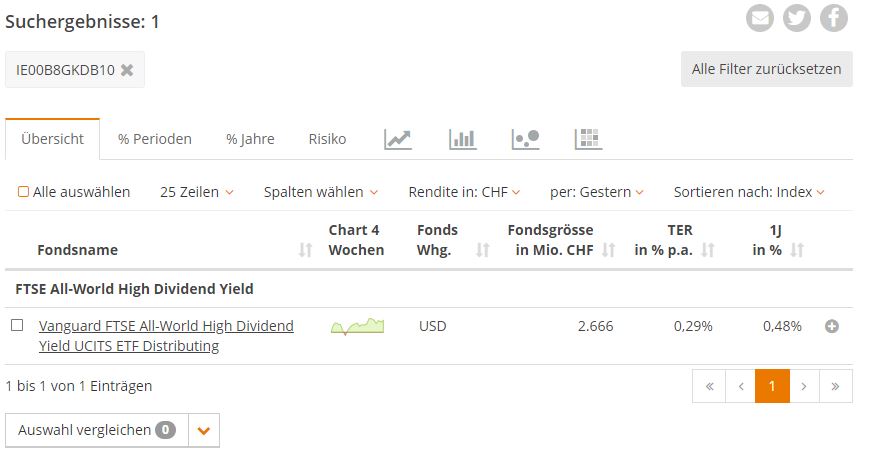Share results via email icon
The width and height of the screenshot is (874, 457).
[x=760, y=18]
